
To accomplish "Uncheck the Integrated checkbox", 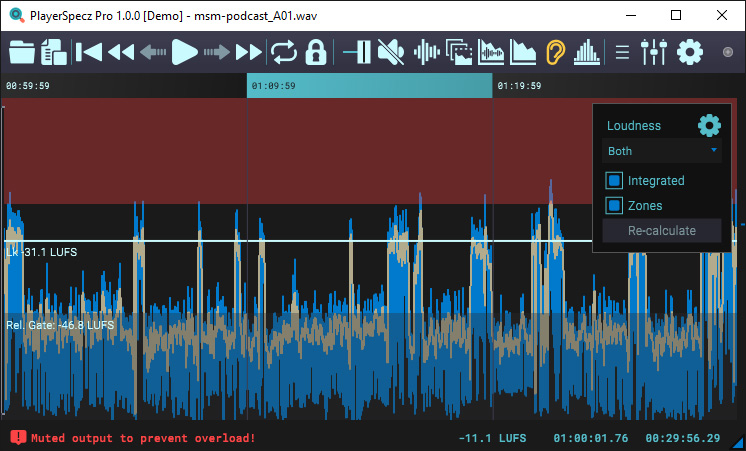I will (615, 181).
